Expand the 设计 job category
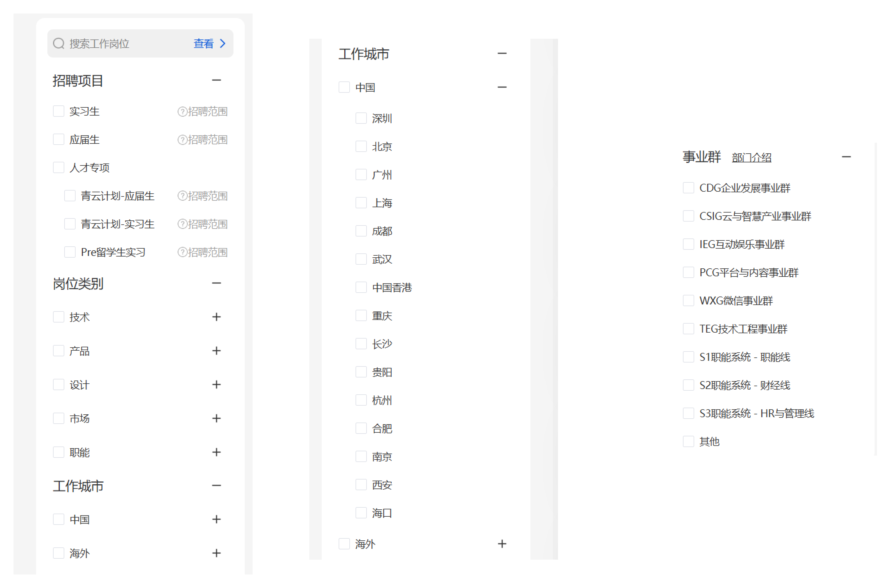 (216, 384)
